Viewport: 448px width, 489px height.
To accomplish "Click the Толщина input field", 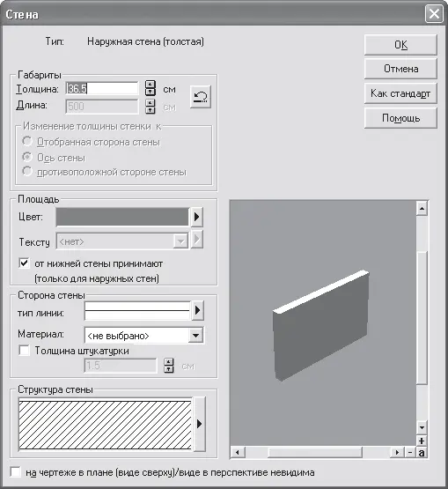I will 101,89.
